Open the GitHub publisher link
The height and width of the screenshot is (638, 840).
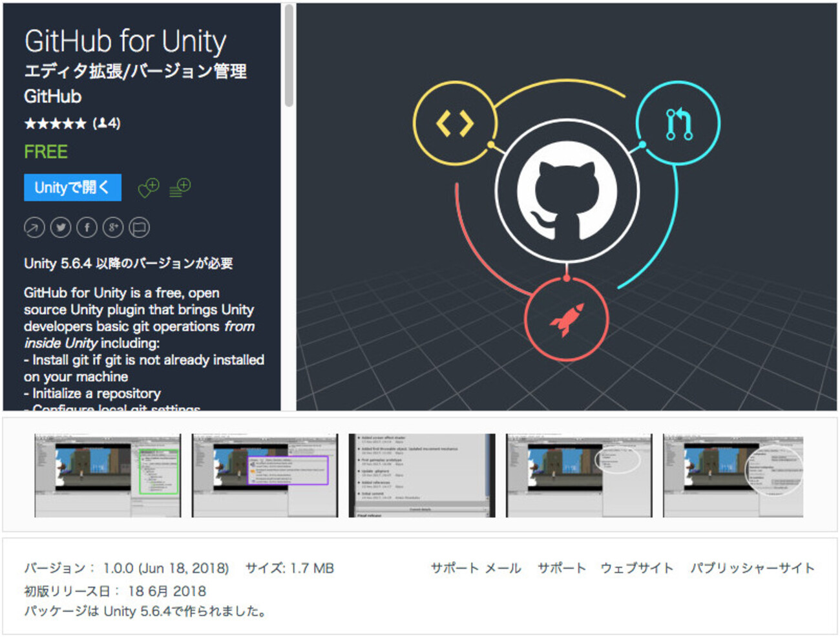pos(53,96)
